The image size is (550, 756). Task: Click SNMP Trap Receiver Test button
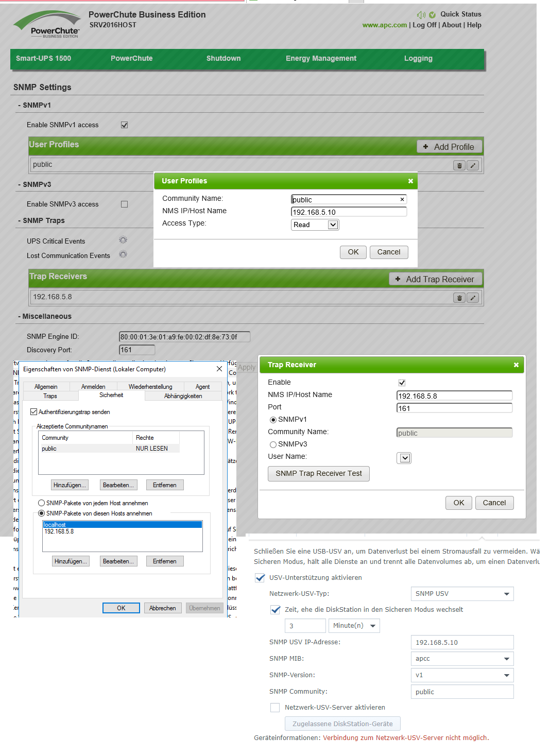point(319,473)
